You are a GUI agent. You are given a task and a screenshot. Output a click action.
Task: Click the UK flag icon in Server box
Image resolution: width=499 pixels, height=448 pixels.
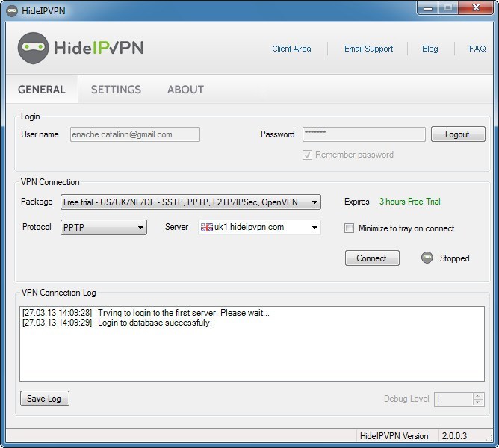207,227
